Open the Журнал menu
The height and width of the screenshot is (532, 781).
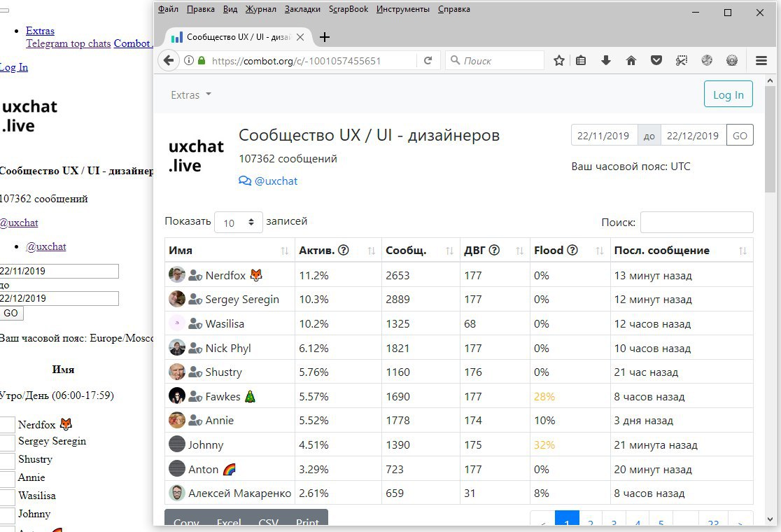coord(260,9)
